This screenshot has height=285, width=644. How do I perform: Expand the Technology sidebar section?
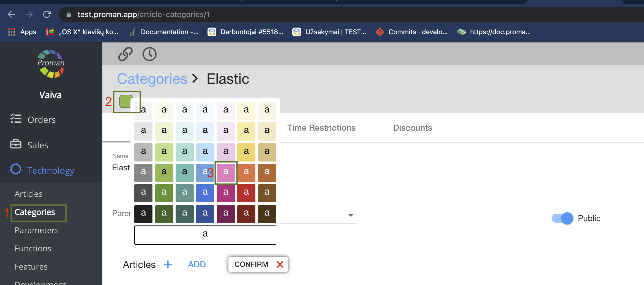[x=51, y=170]
